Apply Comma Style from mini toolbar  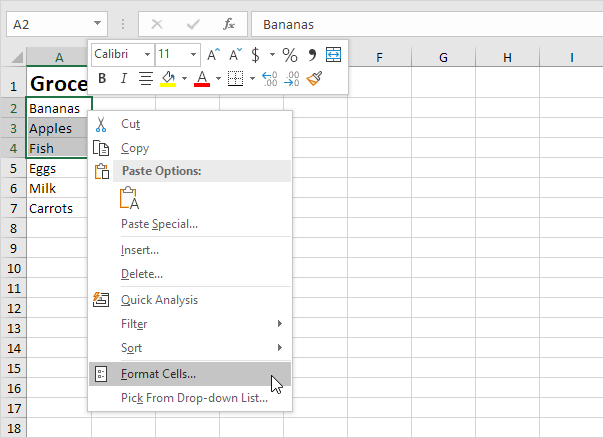(311, 54)
